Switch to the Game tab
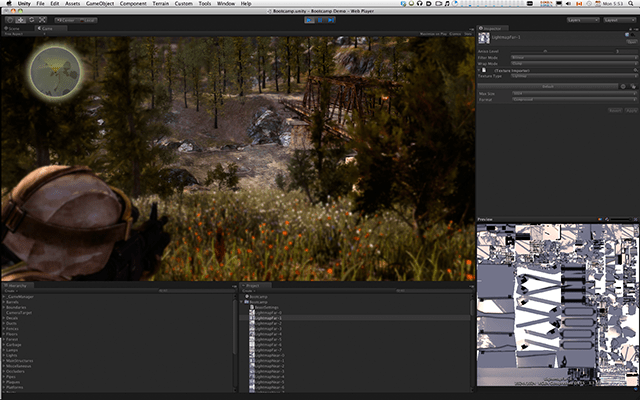 click(51, 29)
